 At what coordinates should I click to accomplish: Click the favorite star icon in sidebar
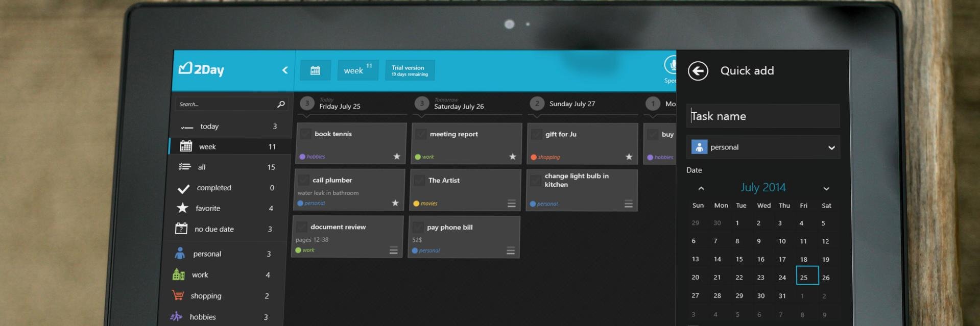[x=182, y=208]
